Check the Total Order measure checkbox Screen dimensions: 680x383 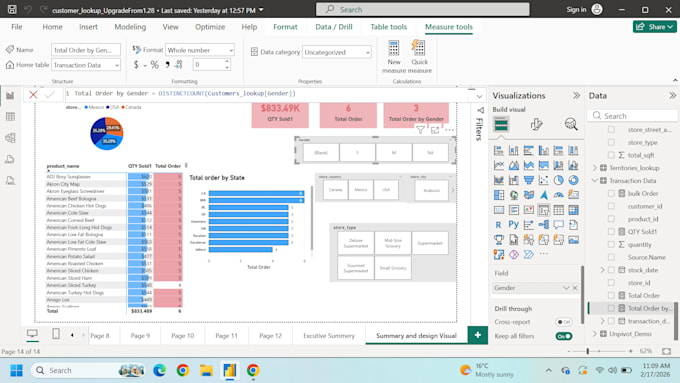[611, 295]
